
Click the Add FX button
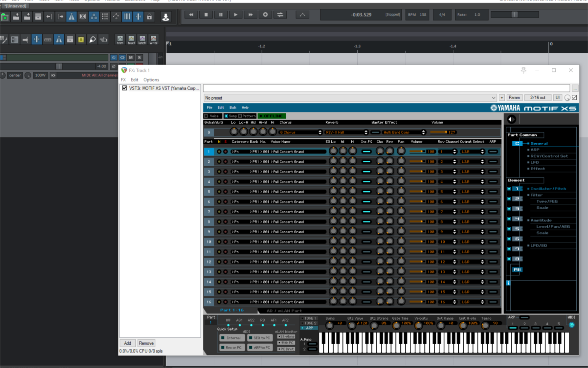(127, 343)
